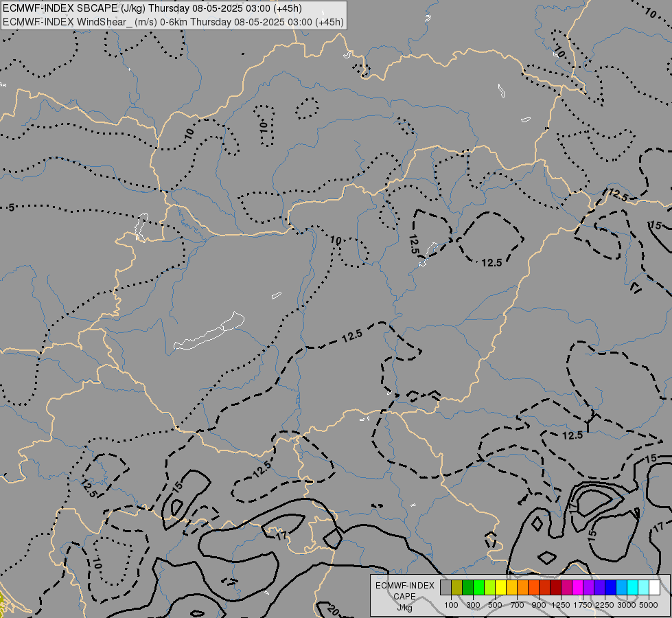Click the 300 value under the legend

[473, 605]
